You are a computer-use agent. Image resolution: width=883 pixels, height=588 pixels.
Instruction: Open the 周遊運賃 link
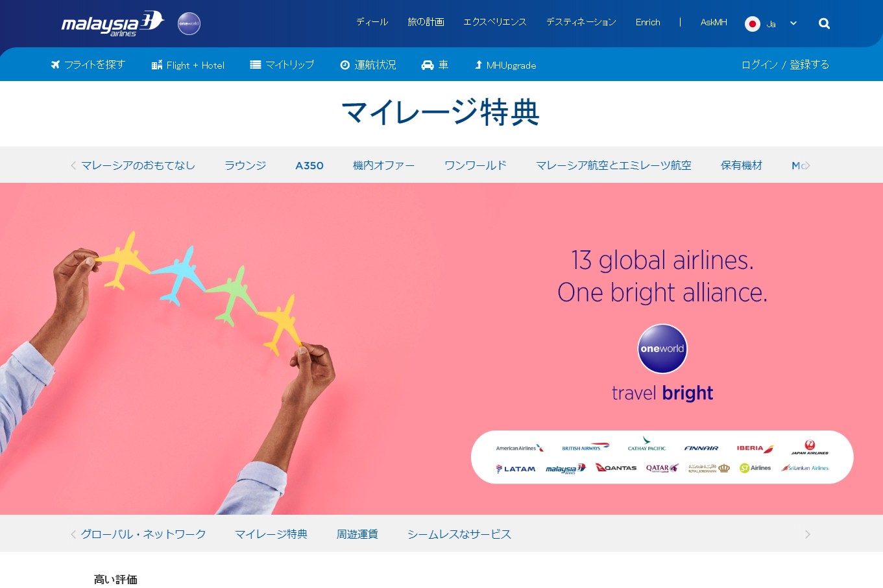[357, 534]
